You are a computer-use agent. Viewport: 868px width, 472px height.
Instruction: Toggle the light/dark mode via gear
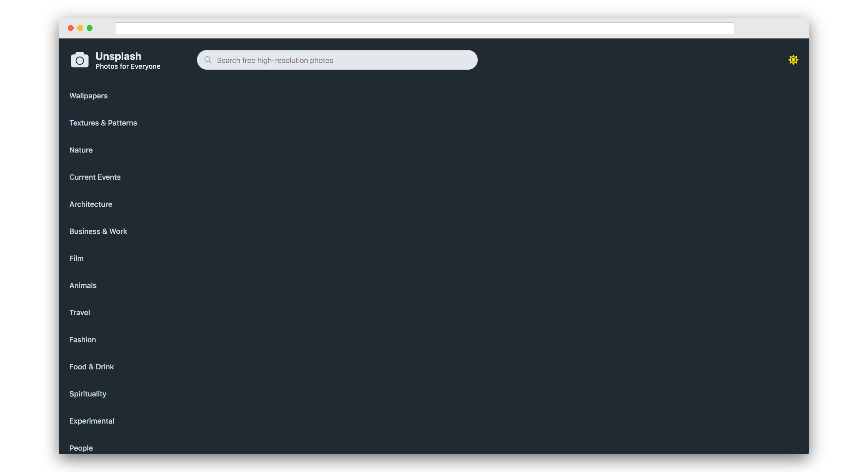(793, 59)
